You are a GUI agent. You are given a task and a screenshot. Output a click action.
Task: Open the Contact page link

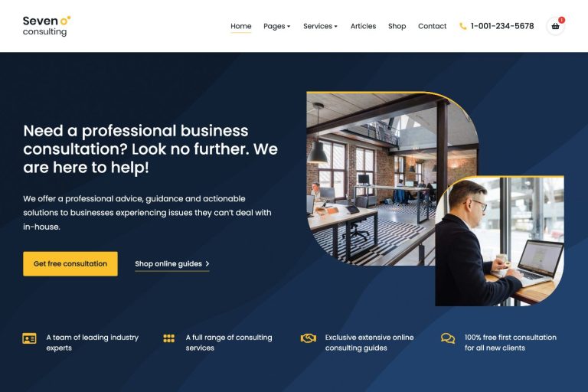[x=432, y=26]
